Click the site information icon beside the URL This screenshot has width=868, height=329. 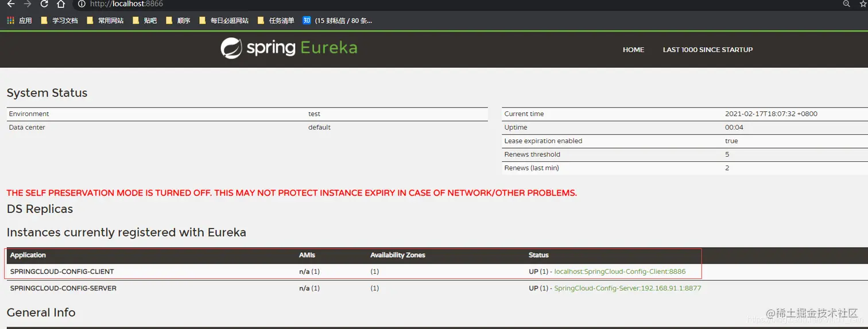(x=82, y=4)
